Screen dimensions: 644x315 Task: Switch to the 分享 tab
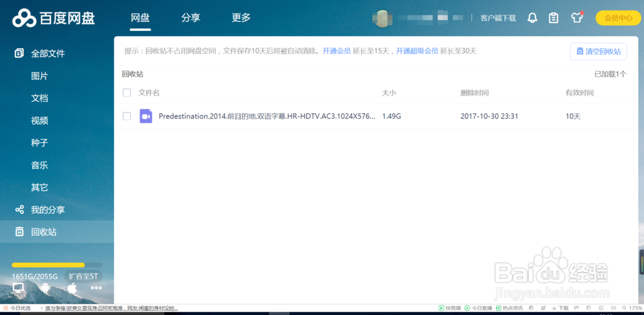pyautogui.click(x=191, y=18)
